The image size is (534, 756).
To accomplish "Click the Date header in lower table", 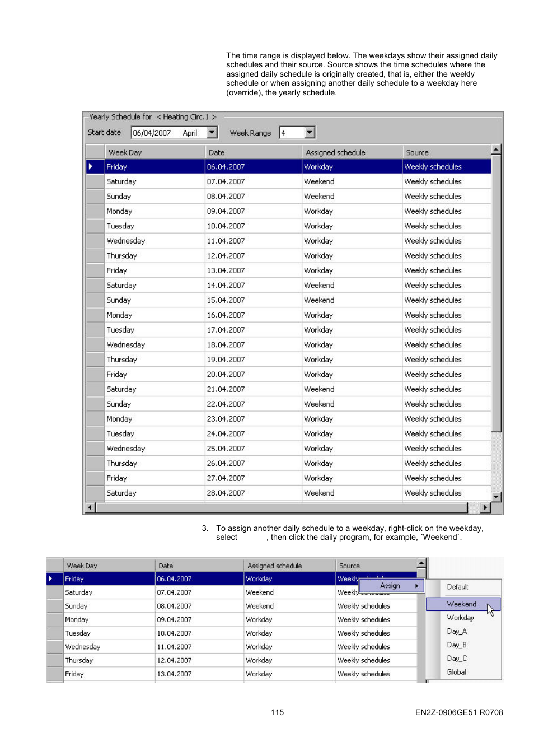I will pos(199,566).
